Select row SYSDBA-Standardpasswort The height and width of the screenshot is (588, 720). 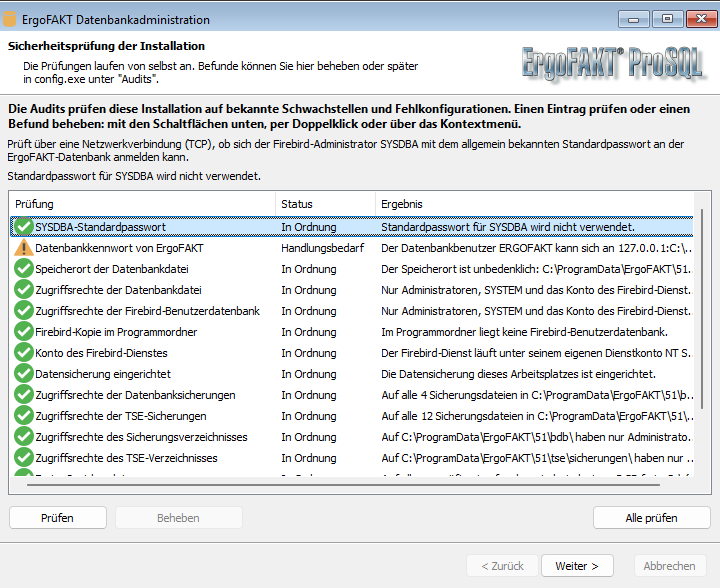point(352,227)
